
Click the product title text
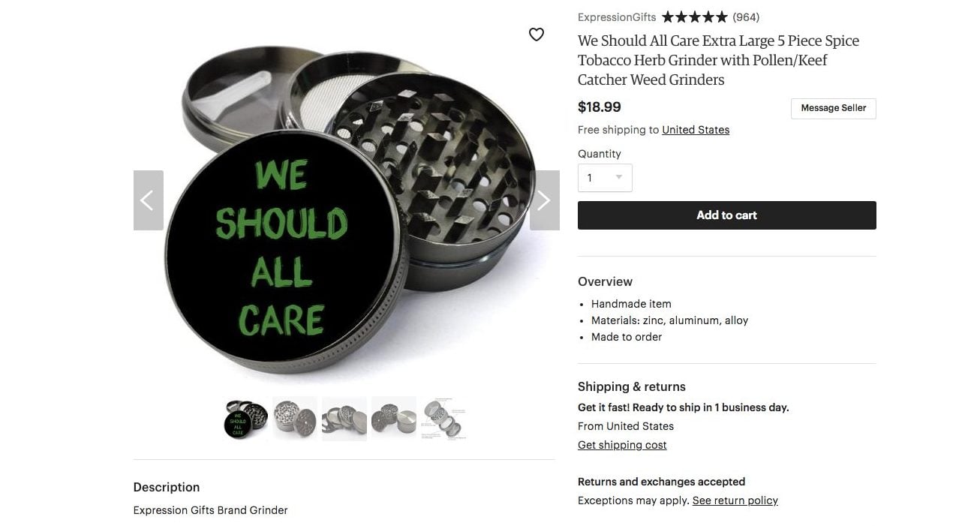(x=718, y=60)
